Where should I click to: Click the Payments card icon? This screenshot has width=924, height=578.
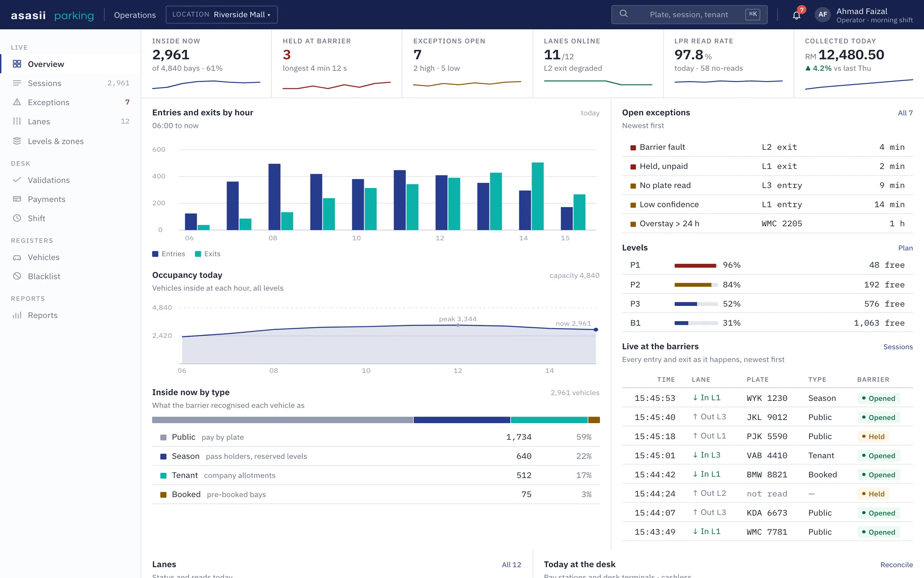pyautogui.click(x=17, y=199)
